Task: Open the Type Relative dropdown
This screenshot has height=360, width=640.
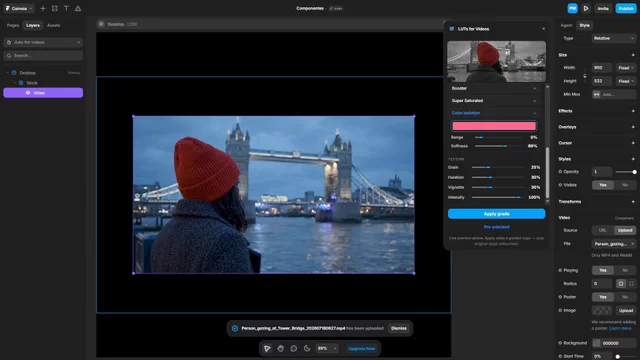Action: (x=613, y=38)
